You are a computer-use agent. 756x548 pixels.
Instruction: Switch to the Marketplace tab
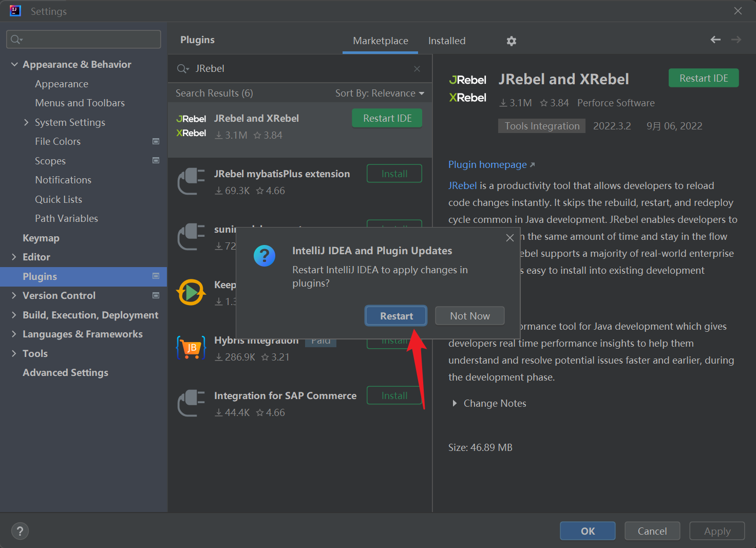(381, 41)
